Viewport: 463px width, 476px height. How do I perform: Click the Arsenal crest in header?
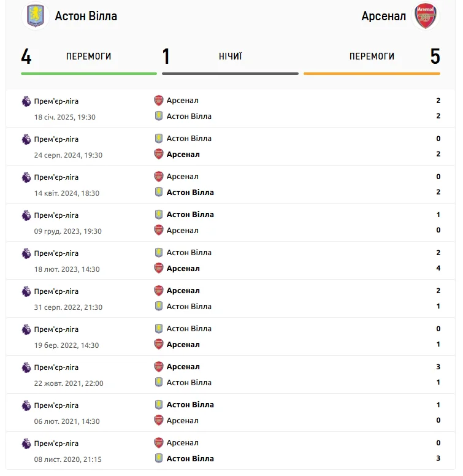[x=424, y=16]
